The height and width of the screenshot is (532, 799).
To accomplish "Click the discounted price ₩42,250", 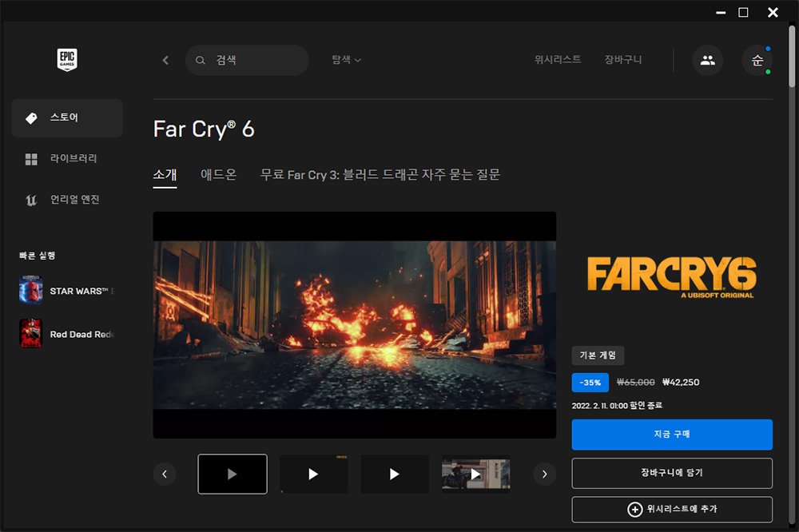I will [x=681, y=382].
